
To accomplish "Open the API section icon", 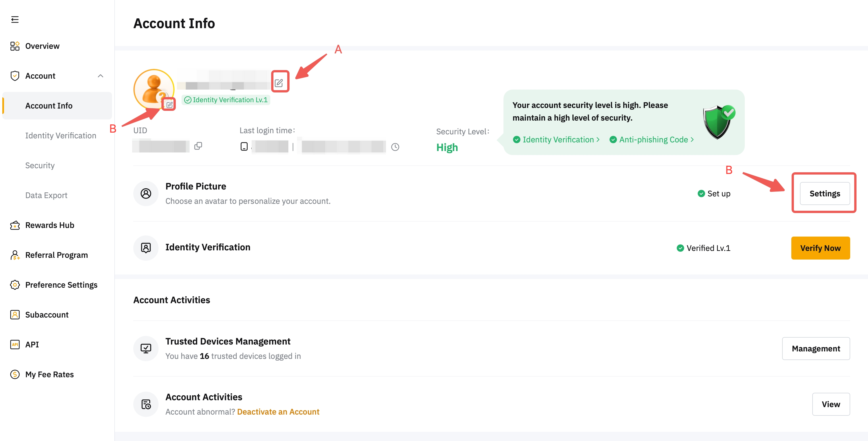I will click(x=15, y=344).
